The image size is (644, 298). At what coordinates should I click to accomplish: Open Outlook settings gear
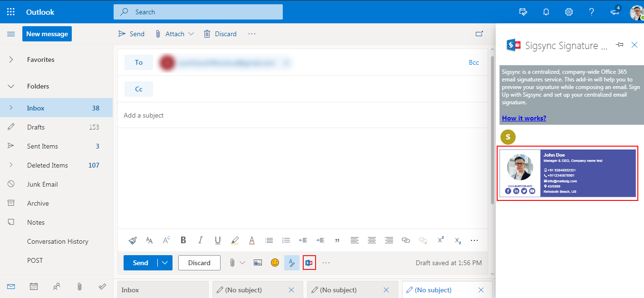568,12
